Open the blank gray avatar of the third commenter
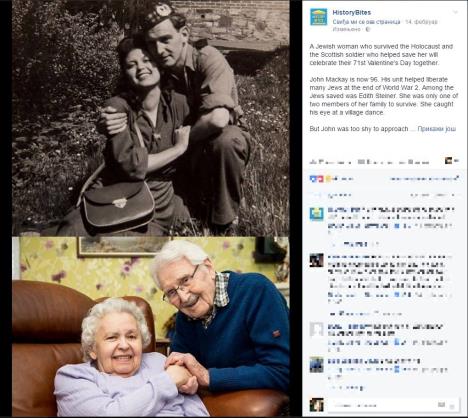This screenshot has height=418, width=468. click(316, 329)
